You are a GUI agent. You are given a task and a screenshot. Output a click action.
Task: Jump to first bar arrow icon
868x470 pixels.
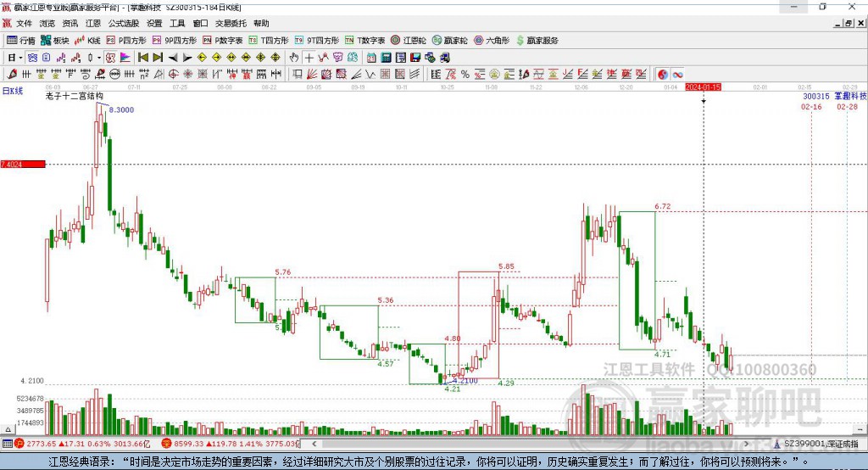pyautogui.click(x=142, y=58)
